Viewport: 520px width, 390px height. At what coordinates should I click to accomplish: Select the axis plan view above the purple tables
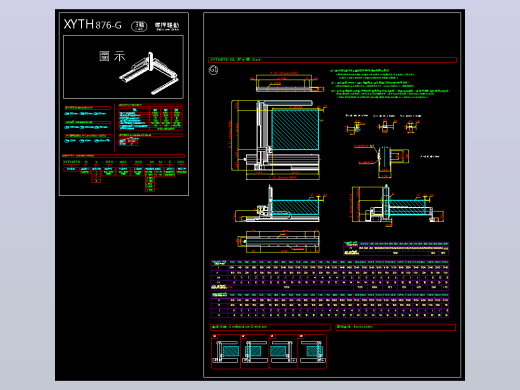tap(278, 241)
